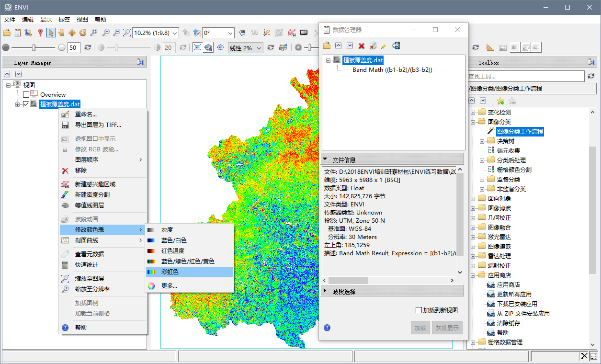Open the ROI tool in toolbar
This screenshot has width=601, height=364.
pos(292,33)
